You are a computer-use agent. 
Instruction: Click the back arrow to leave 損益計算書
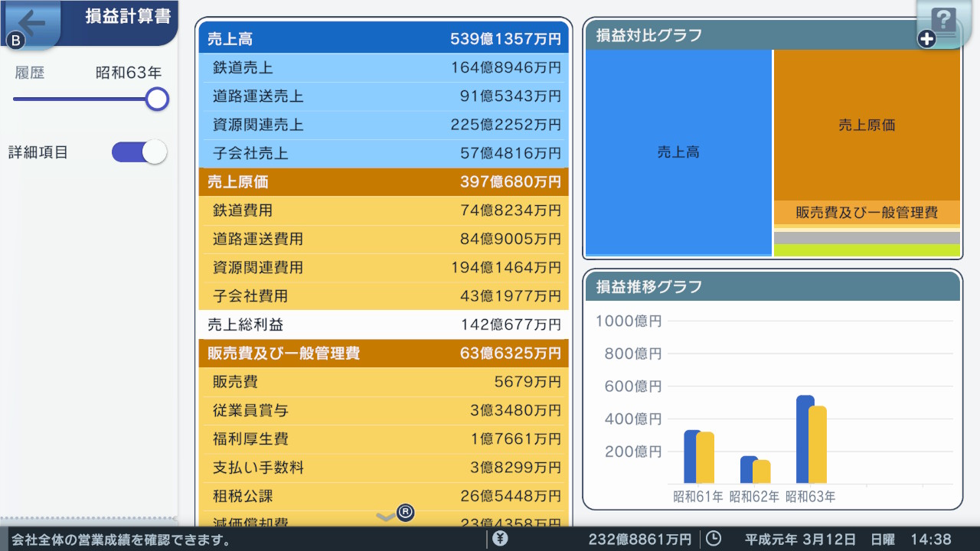coord(29,19)
